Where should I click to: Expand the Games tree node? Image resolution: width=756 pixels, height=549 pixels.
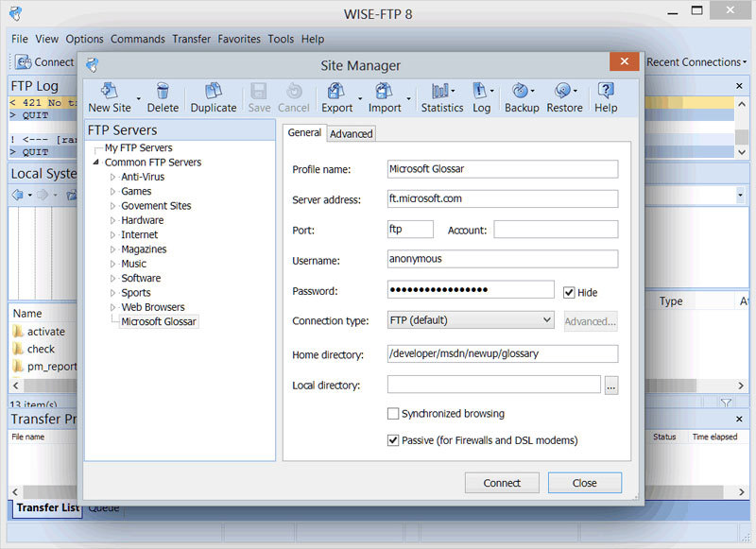tap(112, 192)
